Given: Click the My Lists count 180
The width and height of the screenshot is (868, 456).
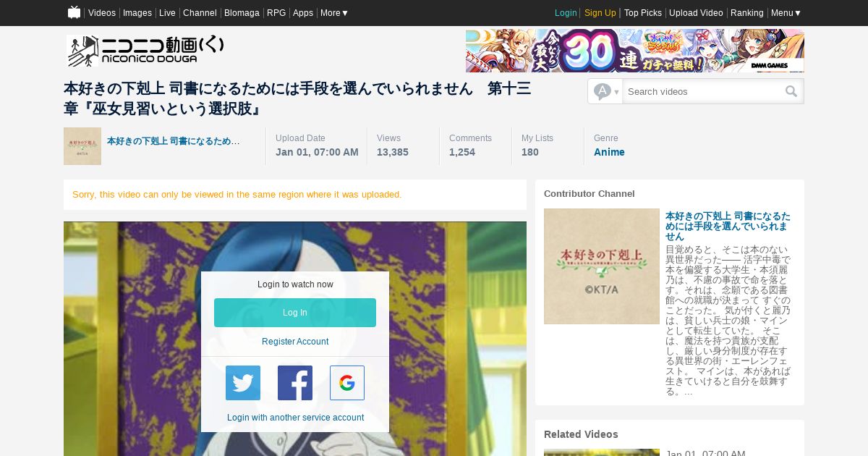Looking at the screenshot, I should point(530,152).
